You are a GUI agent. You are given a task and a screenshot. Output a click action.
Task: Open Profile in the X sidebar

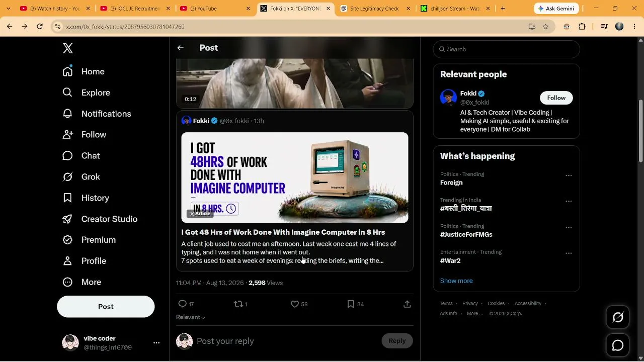(x=84, y=261)
